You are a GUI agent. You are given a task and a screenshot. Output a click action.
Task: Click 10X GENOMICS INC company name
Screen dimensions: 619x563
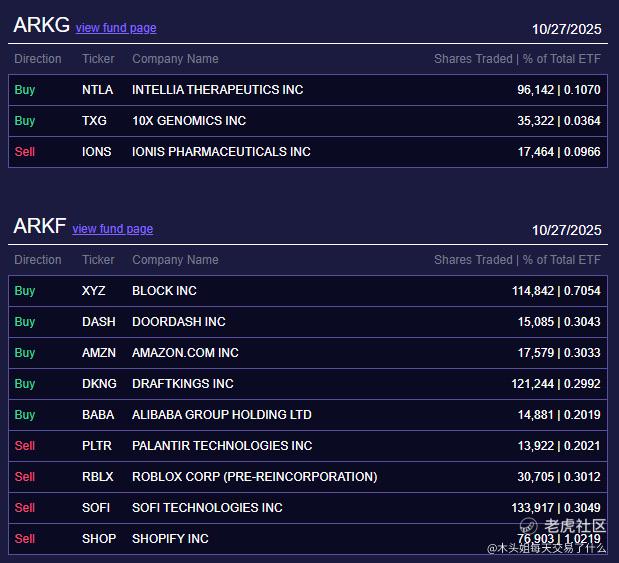(x=189, y=120)
